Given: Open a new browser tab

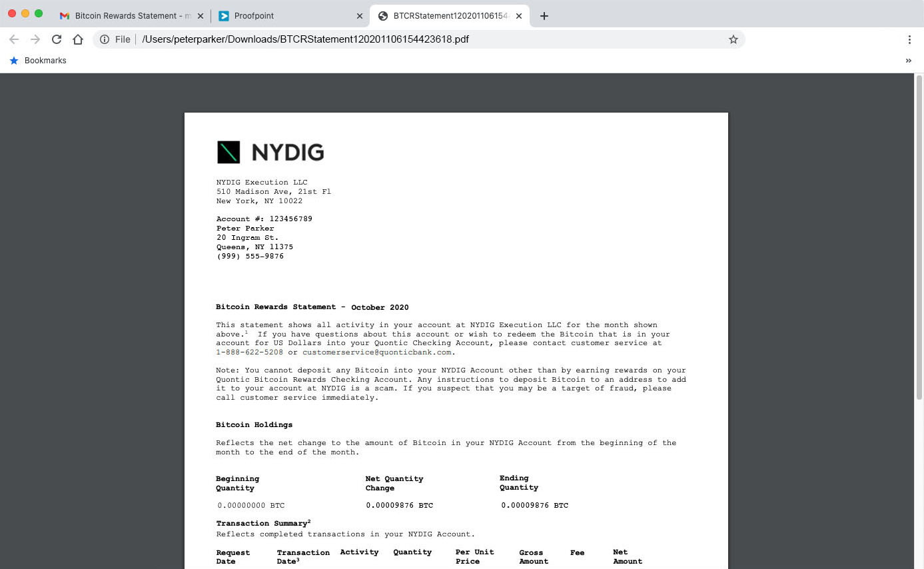Looking at the screenshot, I should (544, 16).
